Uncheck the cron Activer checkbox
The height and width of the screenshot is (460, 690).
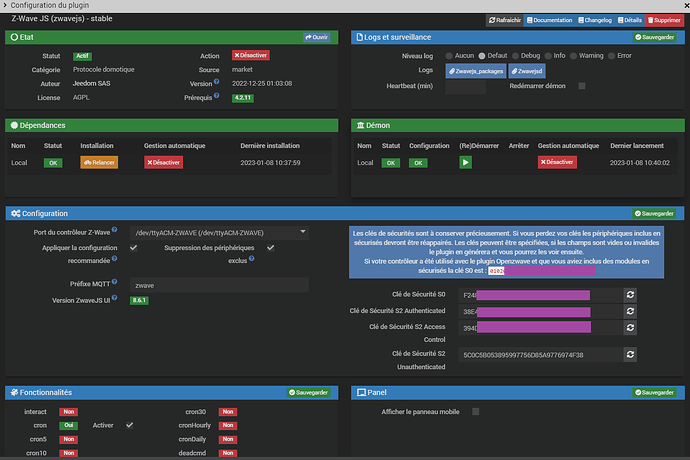point(129,425)
